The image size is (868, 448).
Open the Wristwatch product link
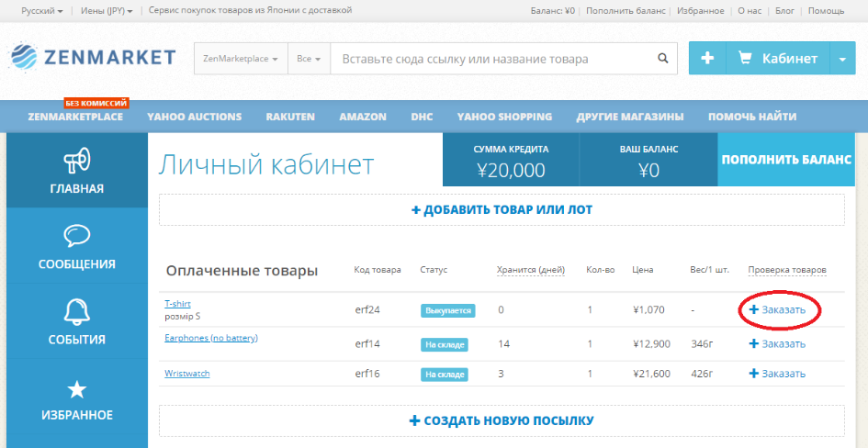(x=187, y=374)
